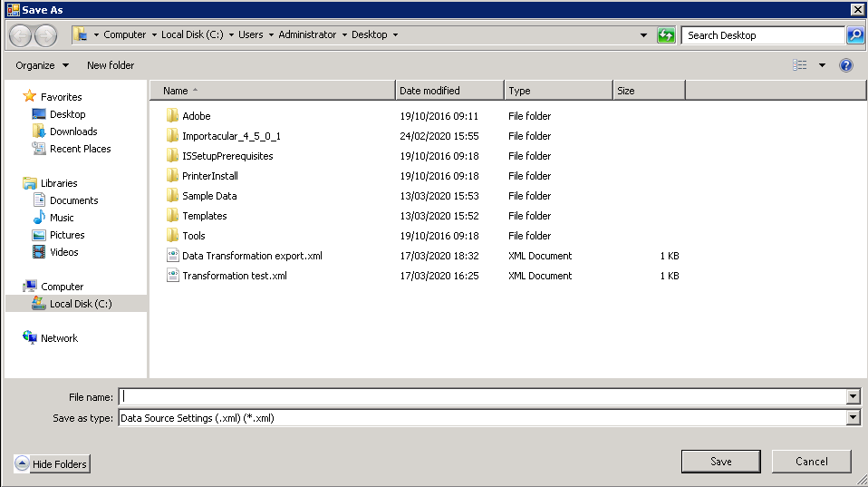This screenshot has width=868, height=487.
Task: Click the Favorites star icon
Action: click(29, 96)
